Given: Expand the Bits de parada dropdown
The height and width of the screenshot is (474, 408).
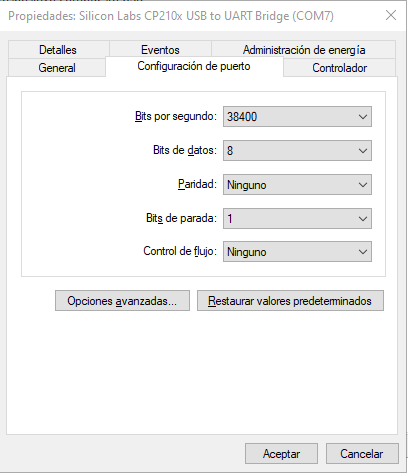Looking at the screenshot, I should [297, 219].
